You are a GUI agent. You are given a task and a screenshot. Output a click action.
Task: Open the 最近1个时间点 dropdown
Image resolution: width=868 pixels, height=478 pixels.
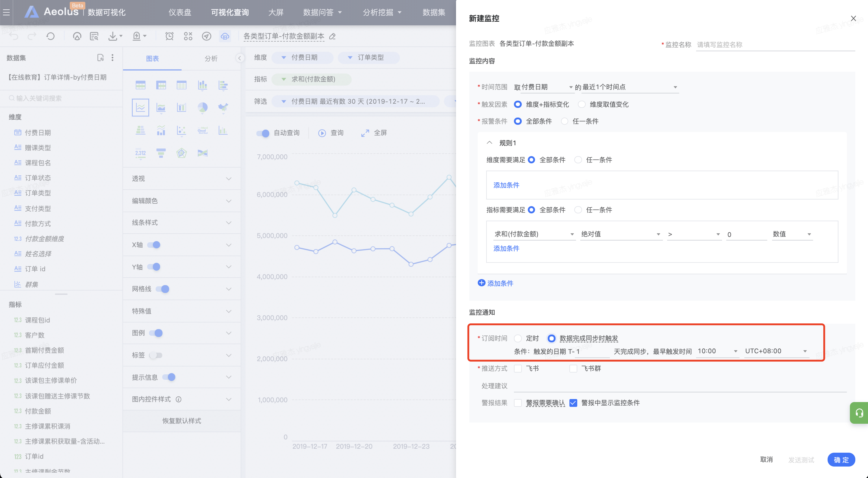tap(630, 87)
